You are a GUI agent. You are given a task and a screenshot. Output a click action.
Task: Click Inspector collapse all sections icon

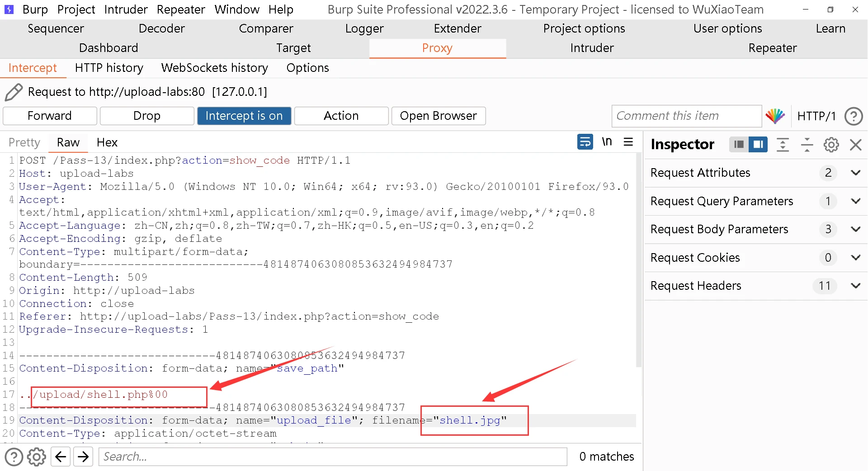(807, 145)
